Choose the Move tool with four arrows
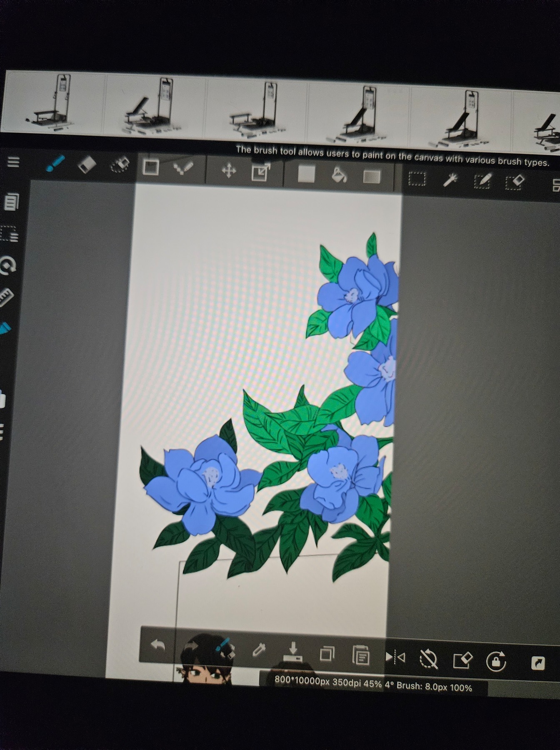Screen dimensions: 560x750 coord(228,170)
